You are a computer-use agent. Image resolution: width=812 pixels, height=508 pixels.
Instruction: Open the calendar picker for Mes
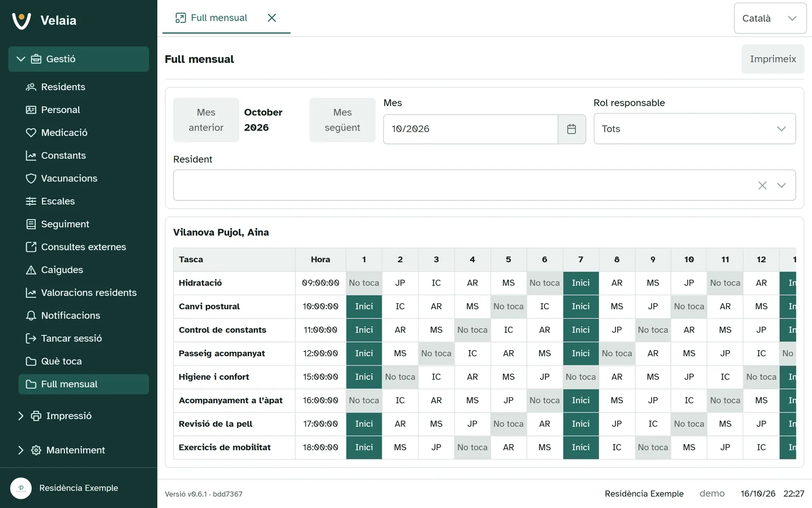(571, 129)
